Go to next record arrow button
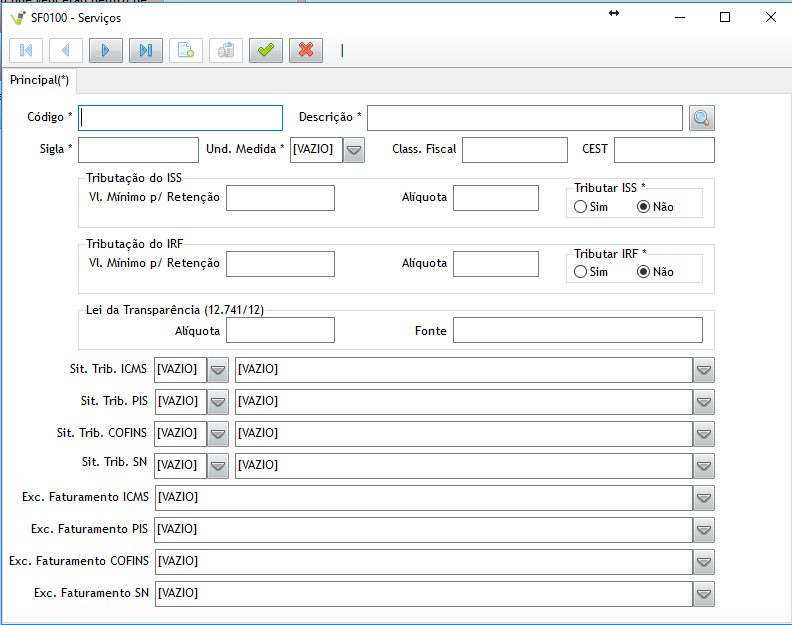The image size is (792, 625). [106, 51]
